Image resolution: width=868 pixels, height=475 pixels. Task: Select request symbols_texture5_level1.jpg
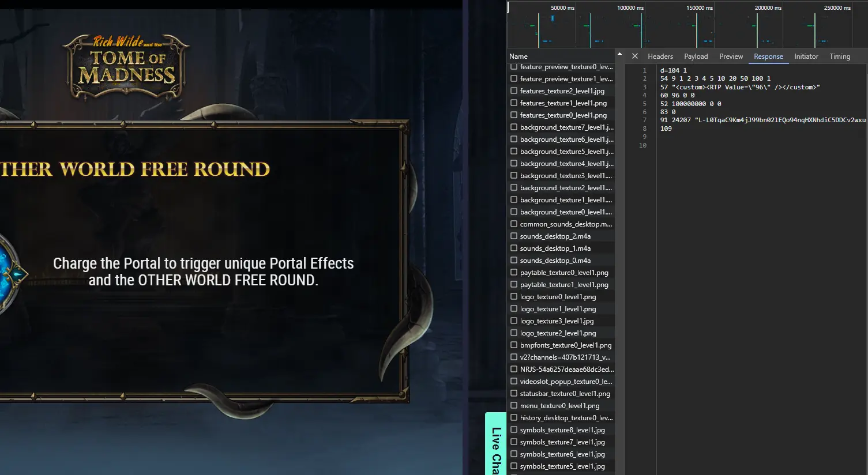pos(562,466)
